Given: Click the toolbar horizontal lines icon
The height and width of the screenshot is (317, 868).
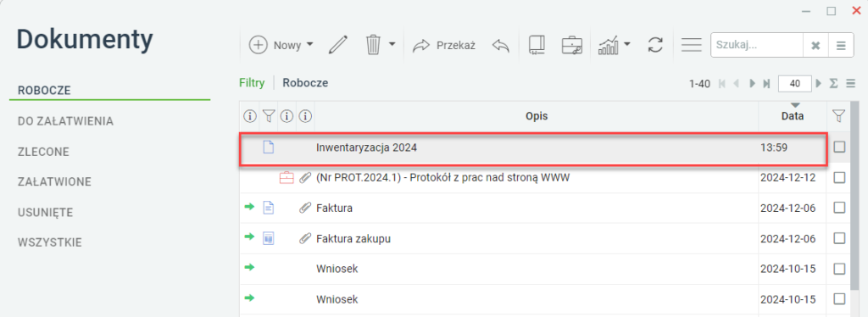Looking at the screenshot, I should pyautogui.click(x=692, y=46).
